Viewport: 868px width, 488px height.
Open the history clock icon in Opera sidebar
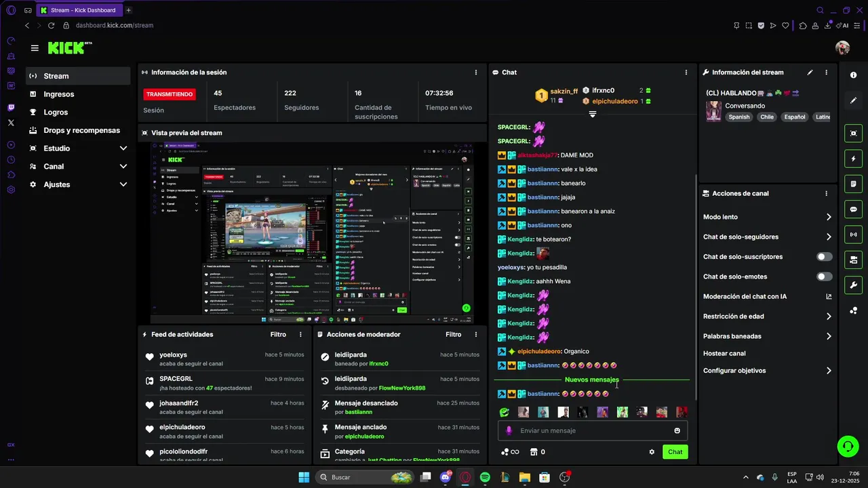11,160
